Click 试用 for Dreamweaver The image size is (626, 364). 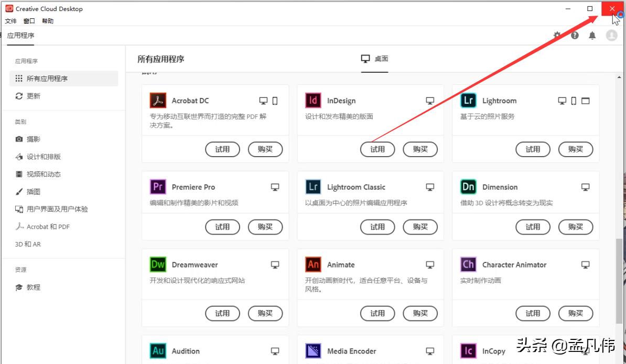click(x=222, y=313)
